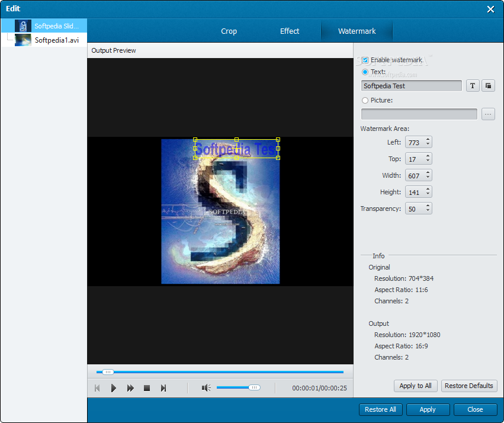Select the Softpedia1.avi thumbnail

point(23,40)
